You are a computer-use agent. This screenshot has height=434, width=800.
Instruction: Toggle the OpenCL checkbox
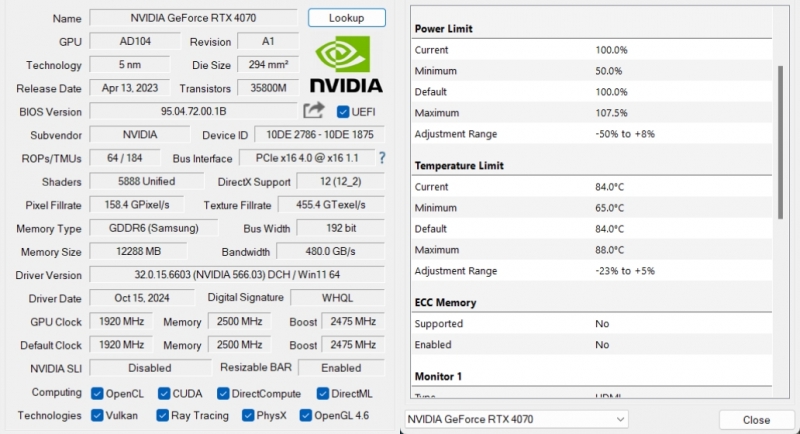(97, 393)
